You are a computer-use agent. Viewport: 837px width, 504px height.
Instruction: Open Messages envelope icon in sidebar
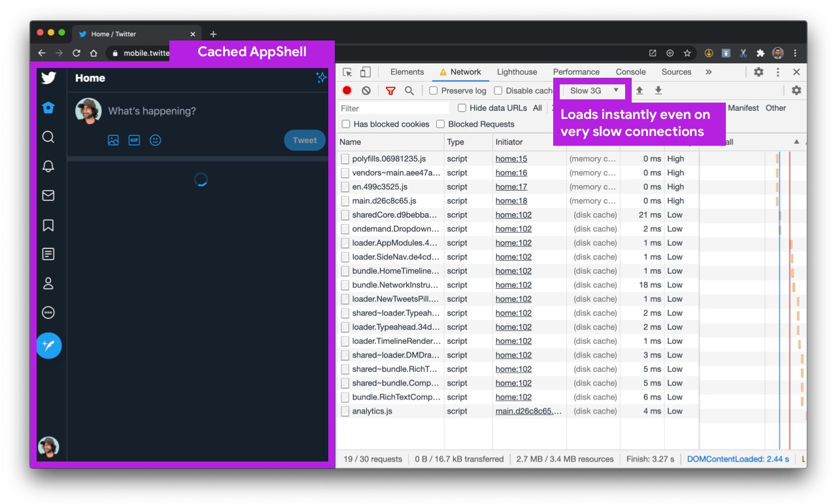point(48,195)
